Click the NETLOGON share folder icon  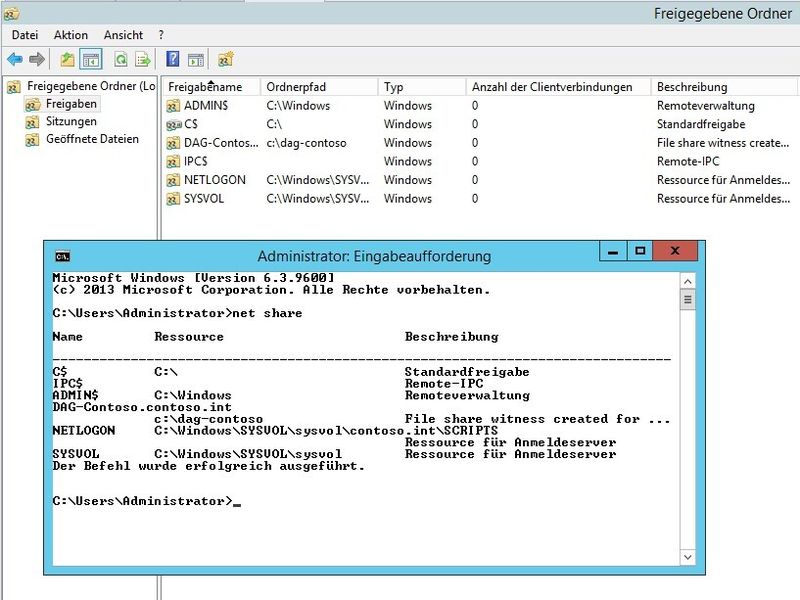pyautogui.click(x=173, y=180)
